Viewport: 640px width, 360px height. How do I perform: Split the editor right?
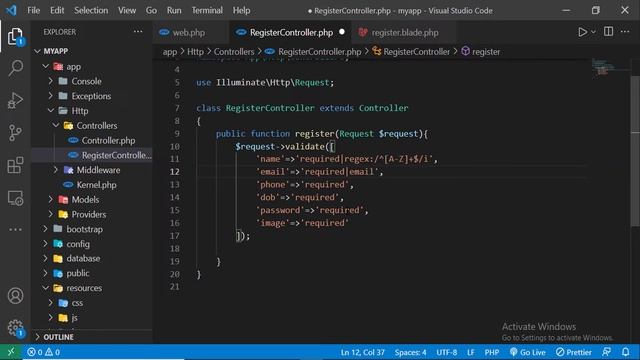(608, 32)
